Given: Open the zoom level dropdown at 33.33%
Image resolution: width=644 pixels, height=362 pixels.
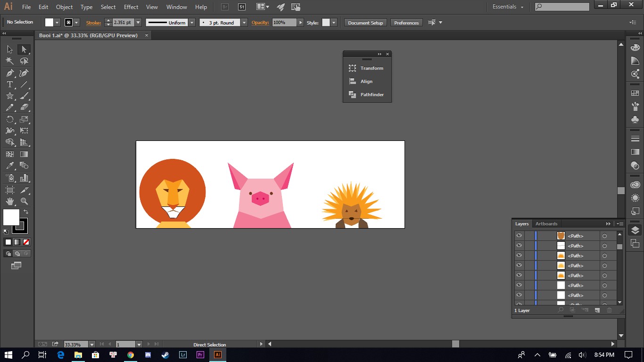Looking at the screenshot, I should pos(92,345).
